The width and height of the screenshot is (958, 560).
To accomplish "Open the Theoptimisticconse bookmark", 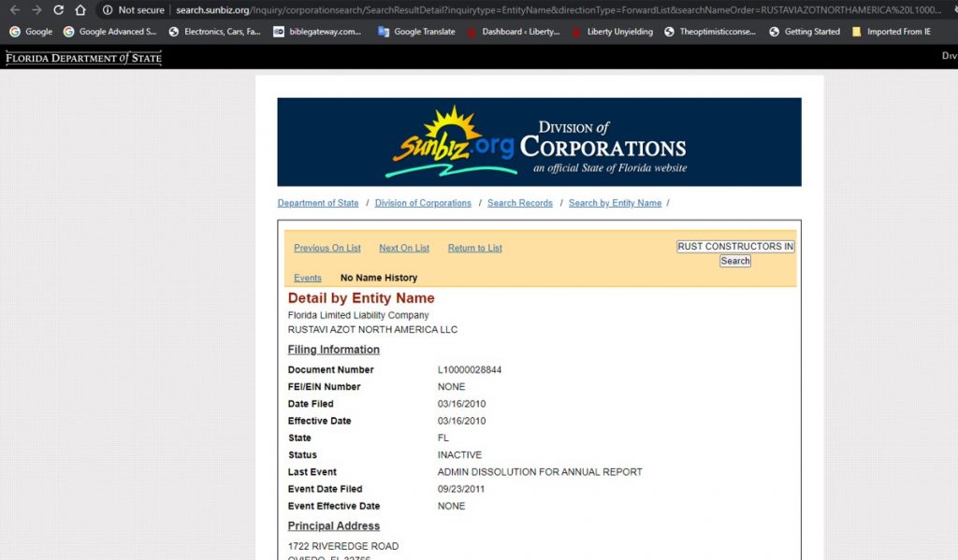I will (710, 31).
